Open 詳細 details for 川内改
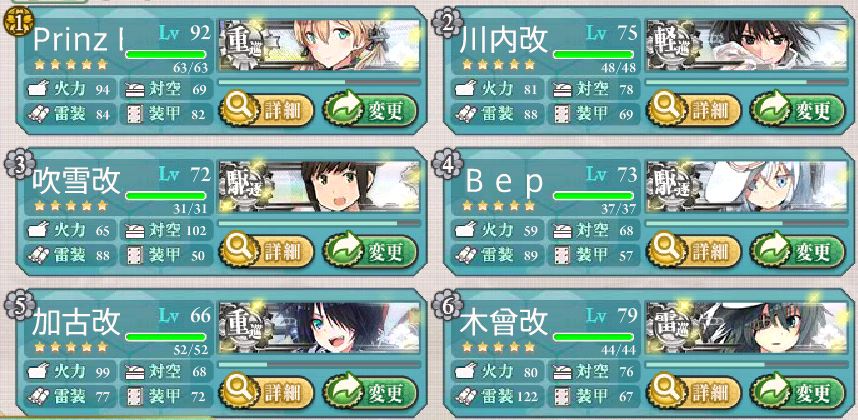 pyautogui.click(x=693, y=110)
